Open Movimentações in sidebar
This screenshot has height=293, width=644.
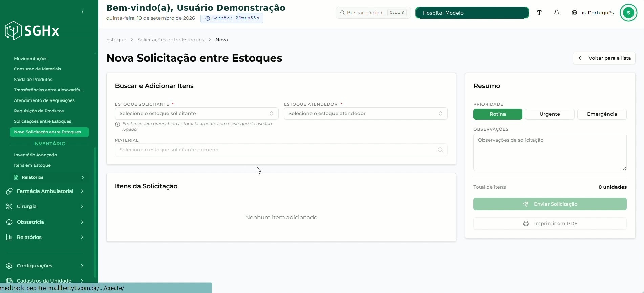[x=30, y=59]
